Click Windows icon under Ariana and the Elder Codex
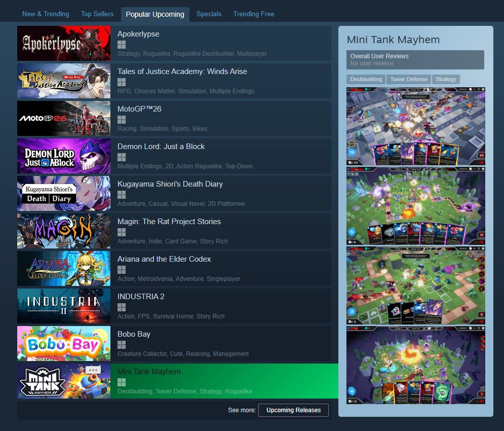Viewport: 504px width, 431px height. [122, 270]
